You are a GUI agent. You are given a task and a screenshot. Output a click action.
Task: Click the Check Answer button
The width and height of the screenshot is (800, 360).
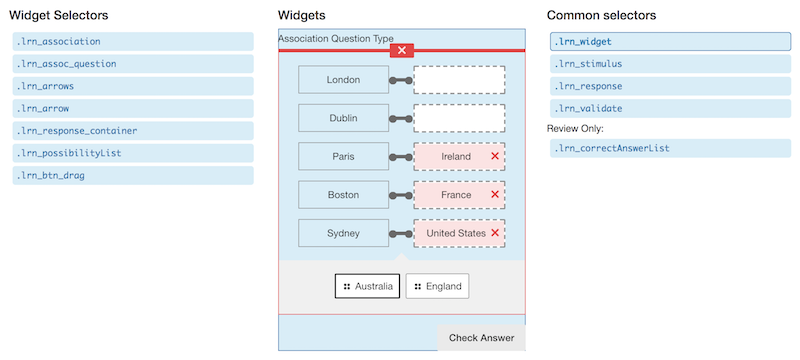(x=482, y=338)
